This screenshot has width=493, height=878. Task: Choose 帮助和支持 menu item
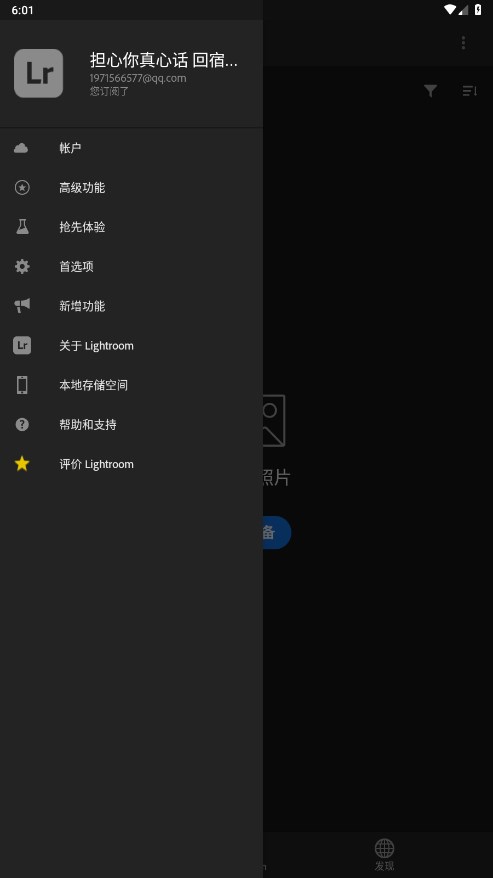pyautogui.click(x=132, y=424)
